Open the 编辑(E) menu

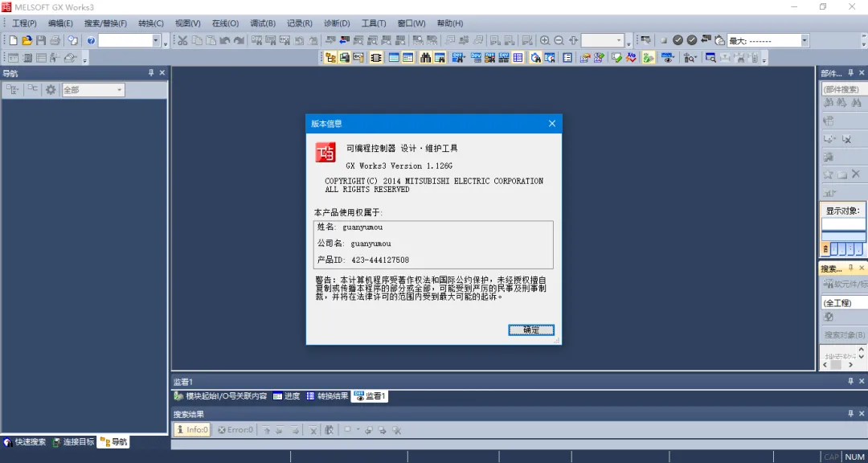pyautogui.click(x=60, y=23)
